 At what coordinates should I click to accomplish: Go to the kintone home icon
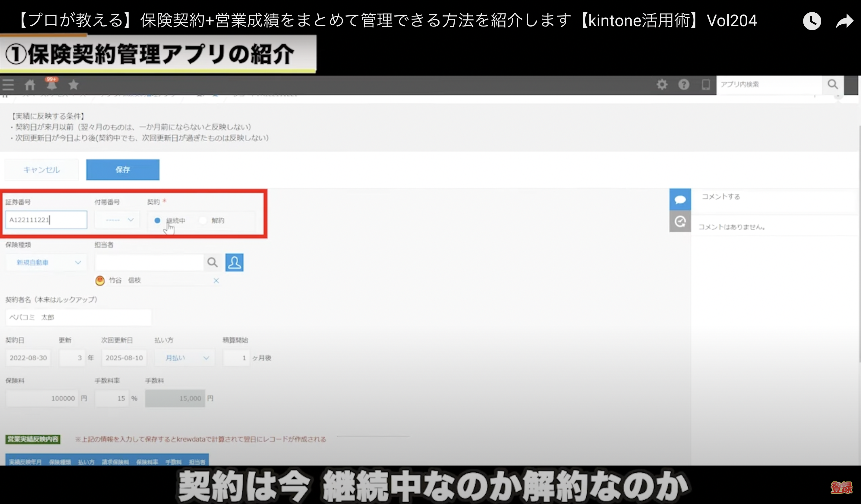pos(30,85)
